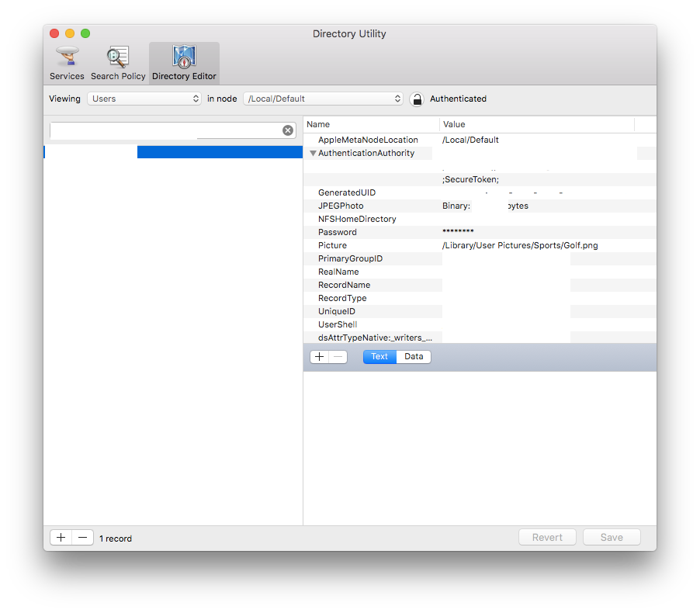Select the Picture attribute row
700x613 pixels.
click(480, 245)
